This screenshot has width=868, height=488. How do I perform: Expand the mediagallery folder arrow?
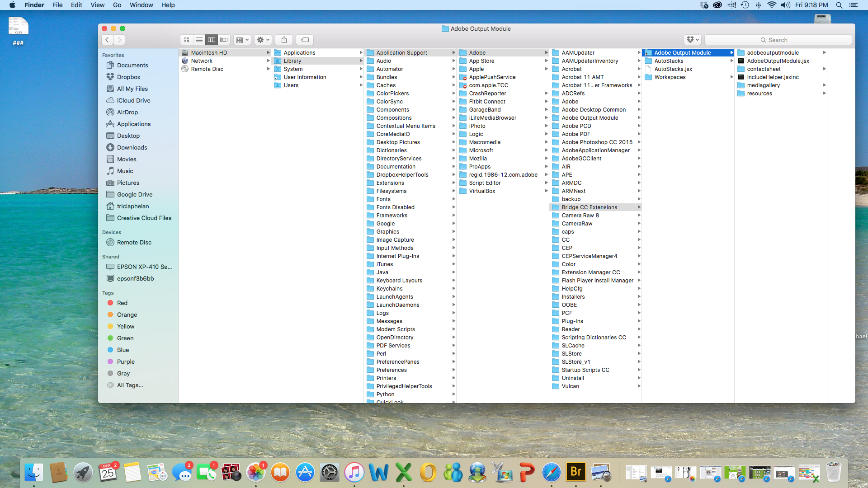pyautogui.click(x=824, y=85)
